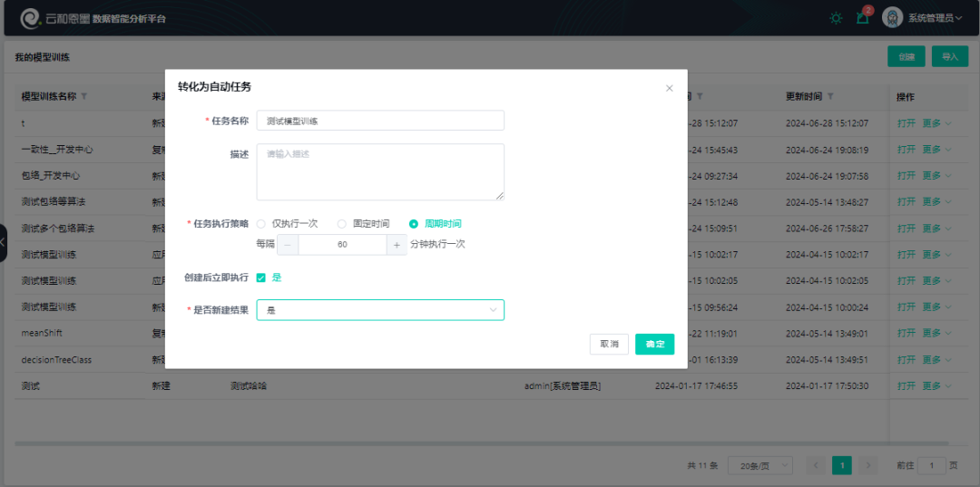Screen dimensions: 980x487
Task: Select 仅执行一次 radio option
Action: (288, 223)
